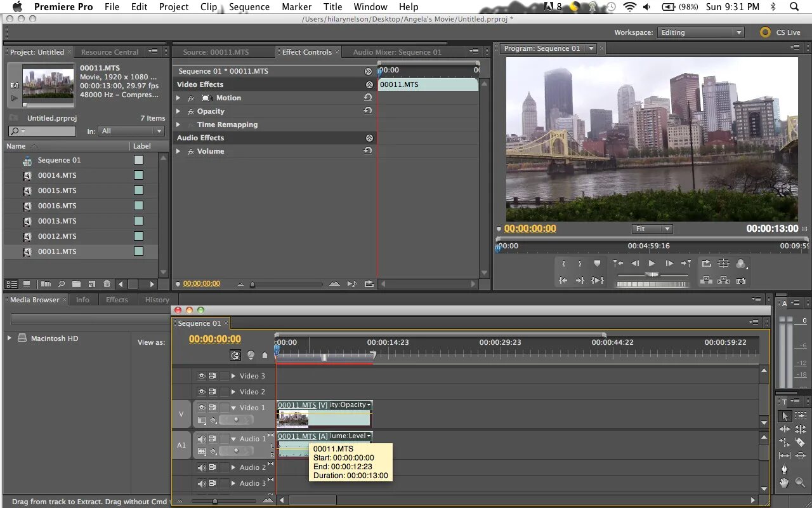Select the Razor tool

pos(800,442)
